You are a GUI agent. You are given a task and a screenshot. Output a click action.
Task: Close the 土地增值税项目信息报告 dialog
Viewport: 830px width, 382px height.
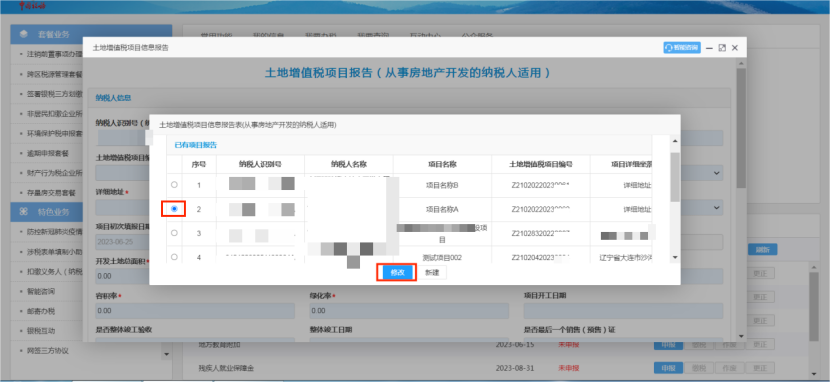[735, 48]
